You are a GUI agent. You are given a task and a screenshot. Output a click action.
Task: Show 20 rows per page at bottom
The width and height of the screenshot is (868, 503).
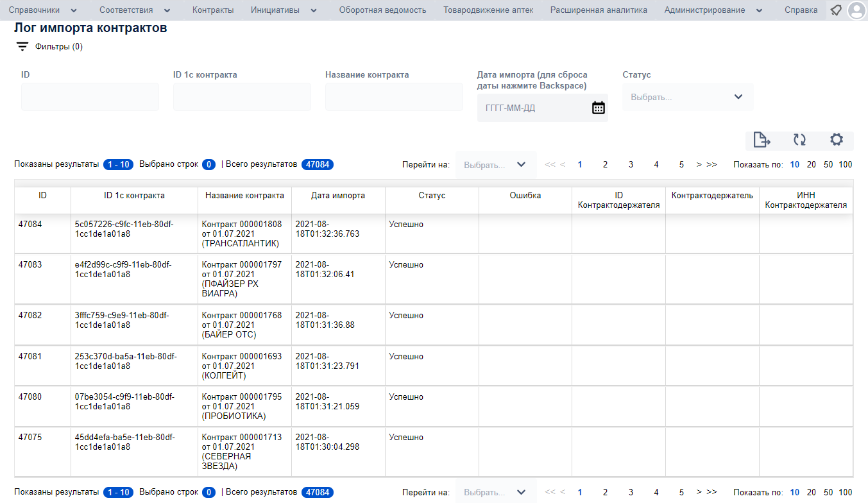click(812, 493)
